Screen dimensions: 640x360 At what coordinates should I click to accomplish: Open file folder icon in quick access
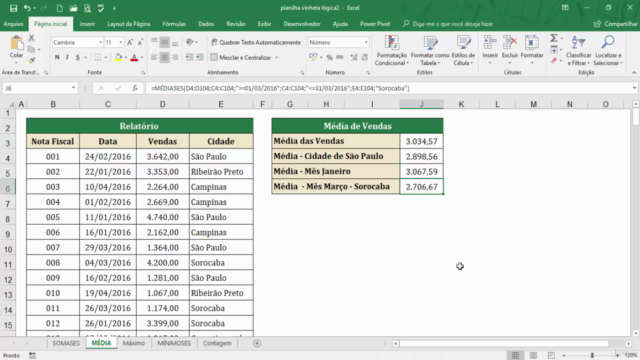(73, 8)
